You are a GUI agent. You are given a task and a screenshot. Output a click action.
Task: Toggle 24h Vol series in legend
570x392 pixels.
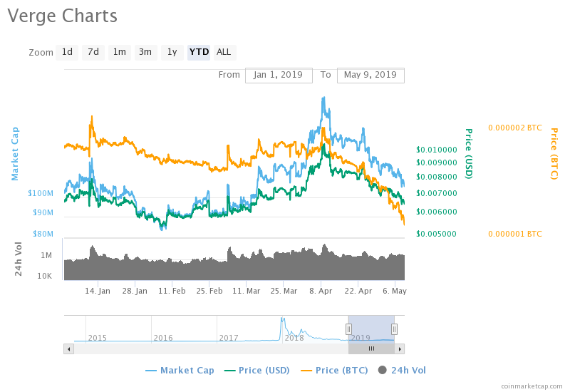pos(402,371)
